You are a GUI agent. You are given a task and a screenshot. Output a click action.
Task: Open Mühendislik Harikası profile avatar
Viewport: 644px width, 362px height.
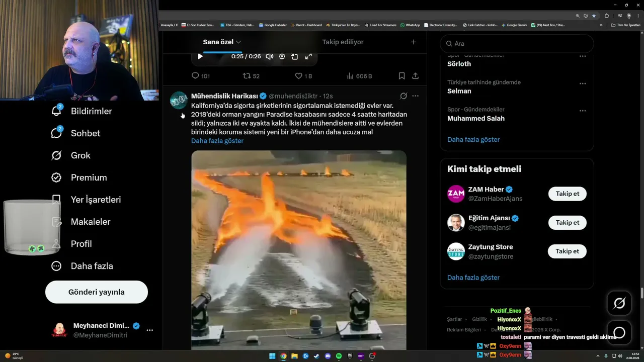pos(179,101)
